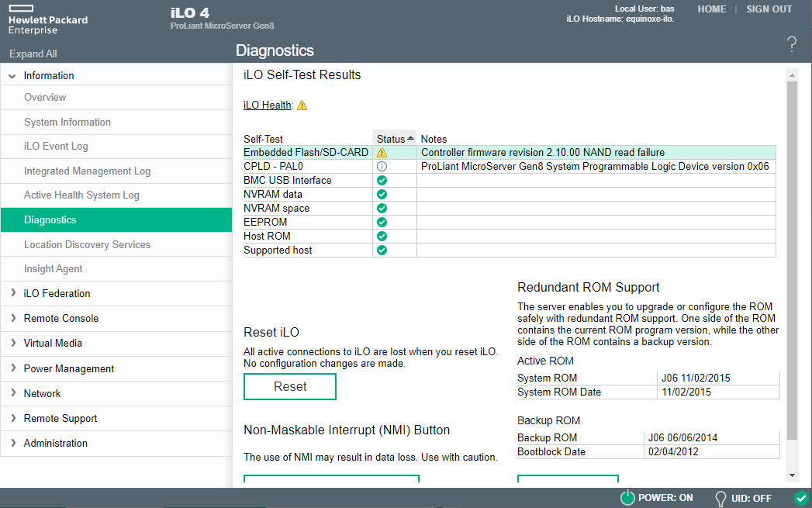
Task: Click the green checkmark at bottom-right status bar
Action: pos(801,498)
